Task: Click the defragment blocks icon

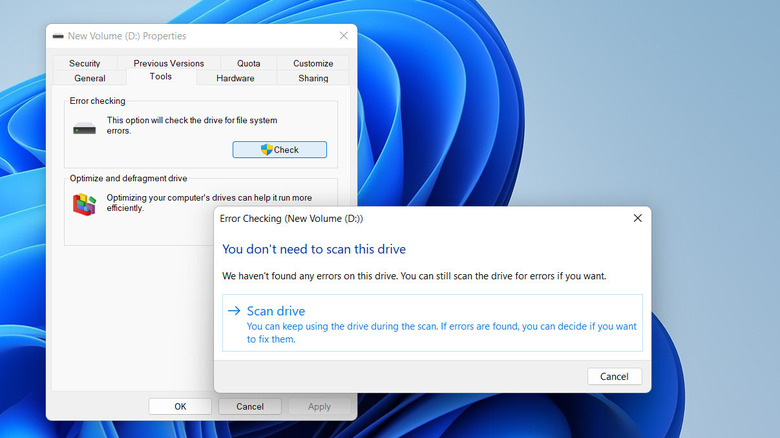Action: click(85, 205)
